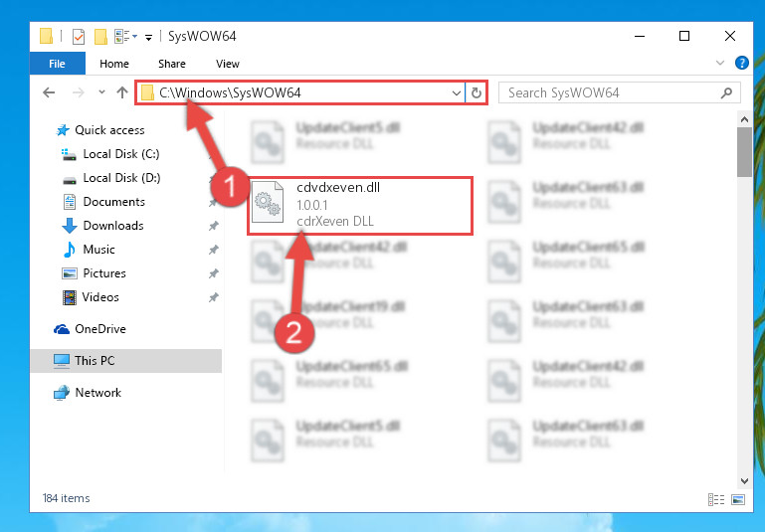The width and height of the screenshot is (765, 532).
Task: Open the Help question mark icon
Action: pyautogui.click(x=741, y=63)
